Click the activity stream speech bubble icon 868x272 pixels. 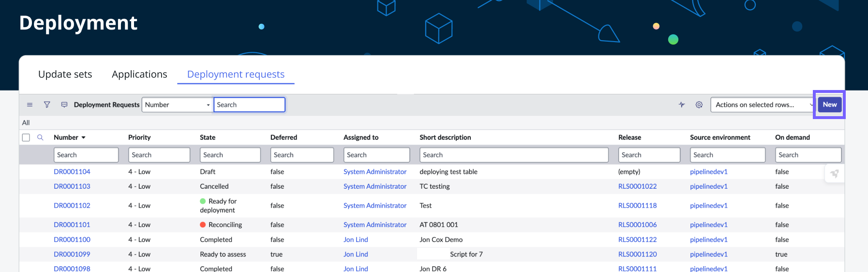64,105
